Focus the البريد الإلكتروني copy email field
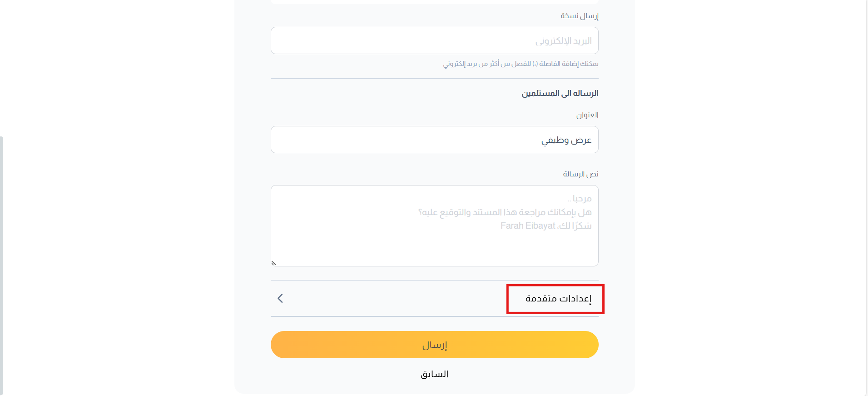 [x=434, y=40]
